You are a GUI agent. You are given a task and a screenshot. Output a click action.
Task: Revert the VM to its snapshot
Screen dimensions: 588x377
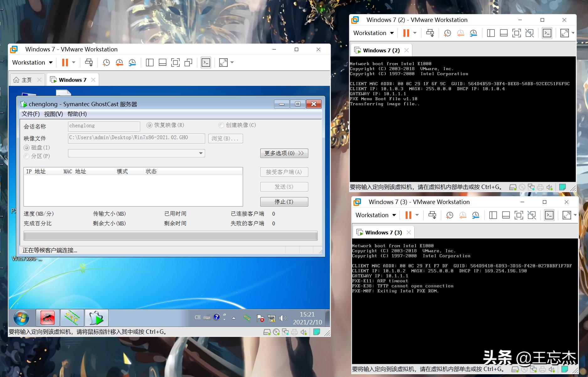(x=119, y=62)
